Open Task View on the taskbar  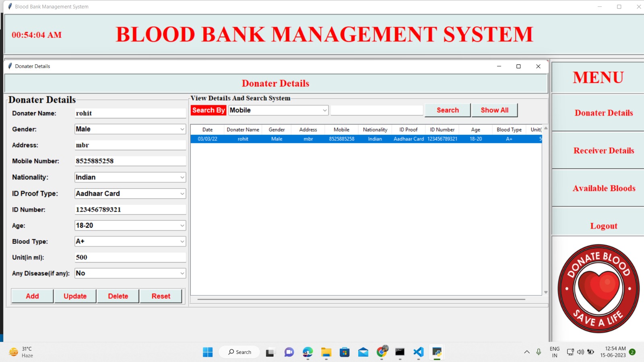(x=270, y=352)
